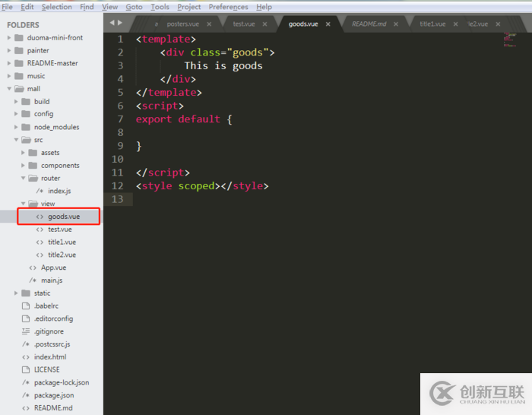Click the music folder icon

click(x=19, y=76)
